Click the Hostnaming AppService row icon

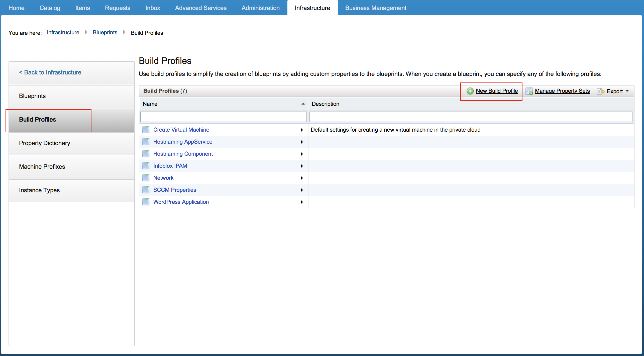click(146, 142)
